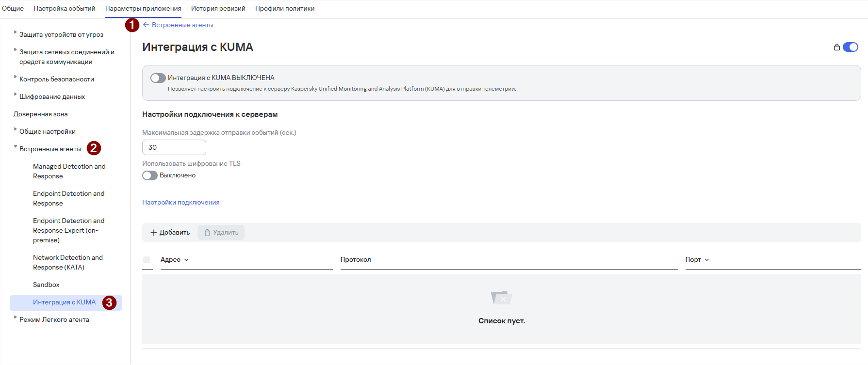This screenshot has width=868, height=365.
Task: Open the Адрес column sort dropdown
Action: 186,260
